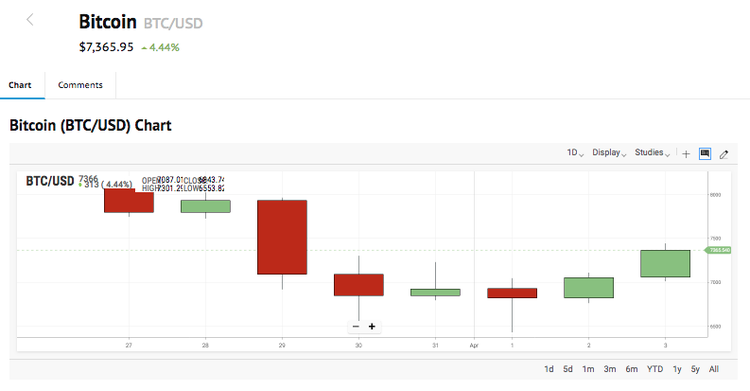Screen dimensions: 750x391
Task: Click the current price tag on y-axis
Action: pyautogui.click(x=718, y=250)
